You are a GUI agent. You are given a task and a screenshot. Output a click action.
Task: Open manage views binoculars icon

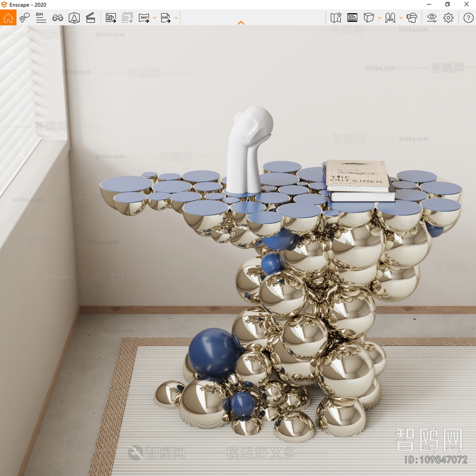tap(57, 18)
